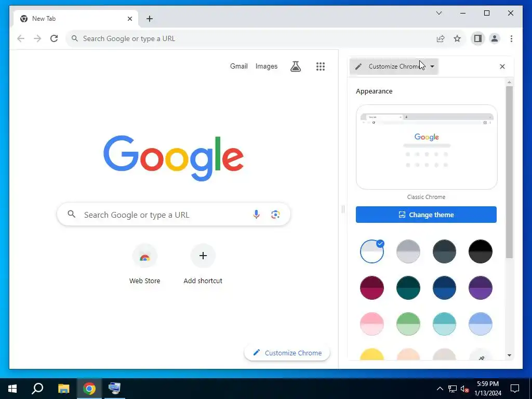Open the tab search chevron
The width and height of the screenshot is (532, 399).
438,13
